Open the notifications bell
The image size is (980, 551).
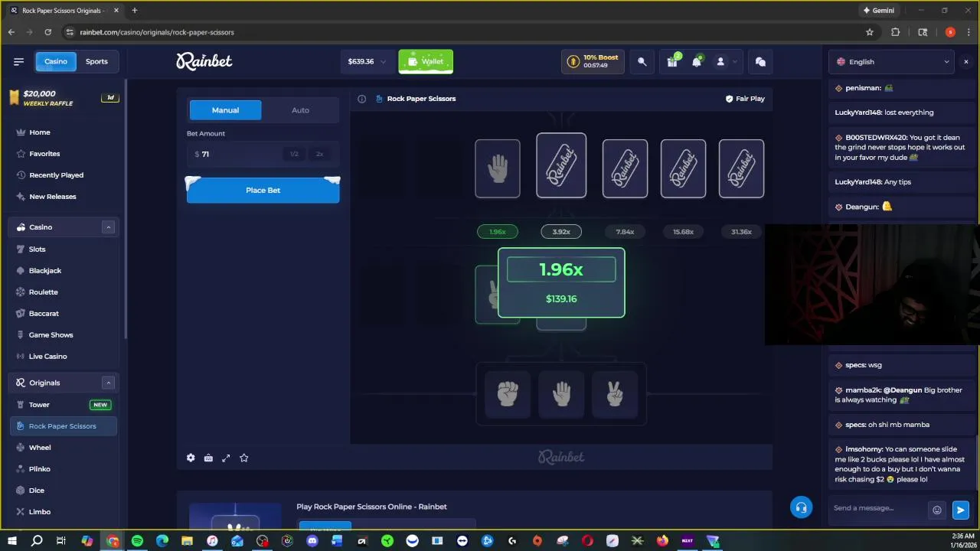(697, 62)
